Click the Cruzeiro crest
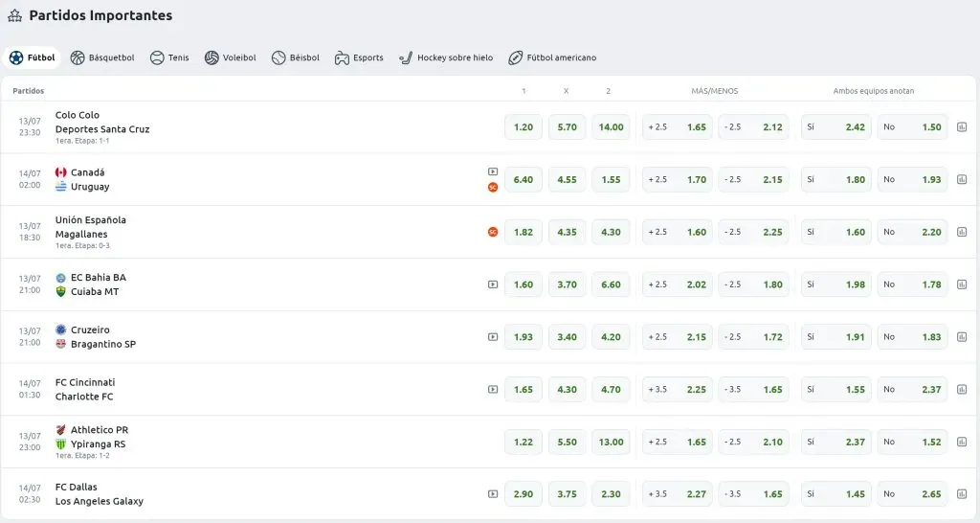Screen dimensions: 980x523 coord(60,330)
